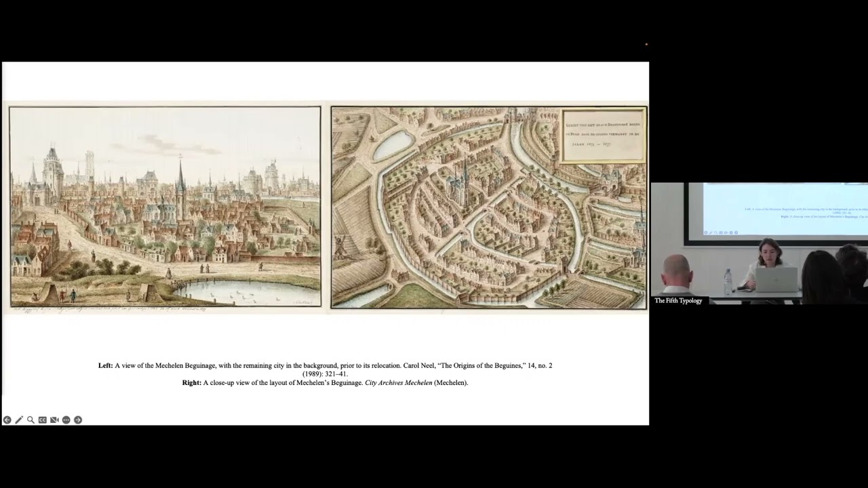Go to the previous slide arrow

click(x=7, y=420)
